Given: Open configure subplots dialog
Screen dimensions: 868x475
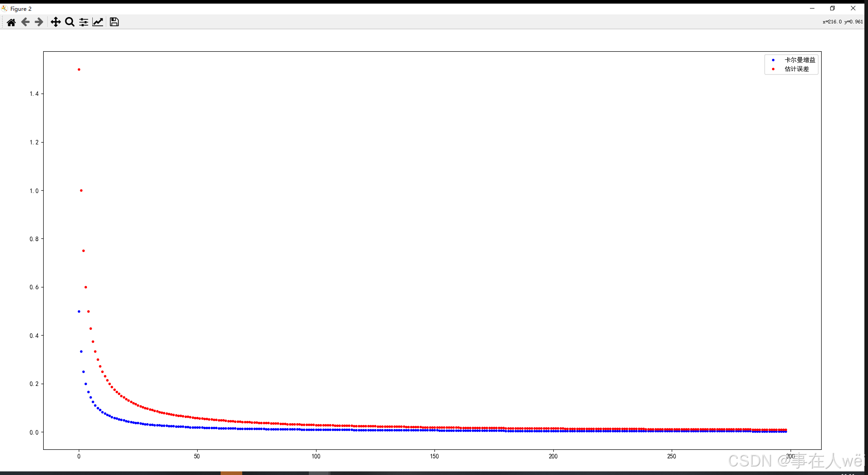Looking at the screenshot, I should point(84,22).
